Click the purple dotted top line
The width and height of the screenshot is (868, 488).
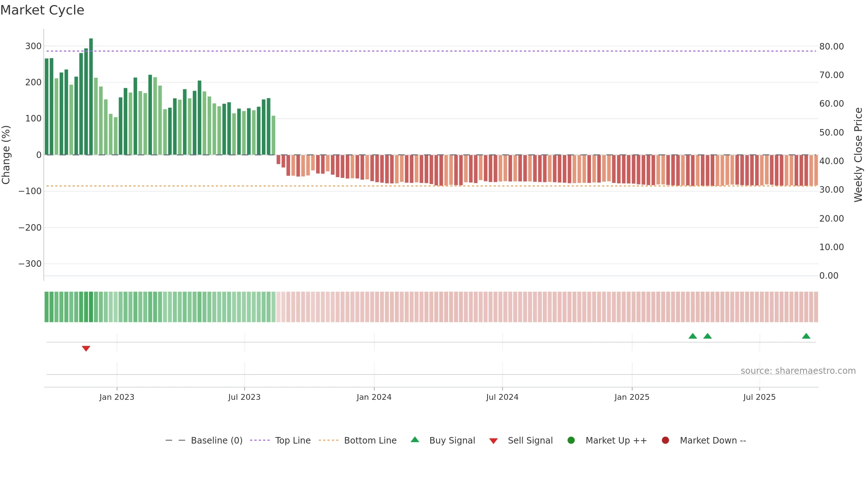pos(431,51)
